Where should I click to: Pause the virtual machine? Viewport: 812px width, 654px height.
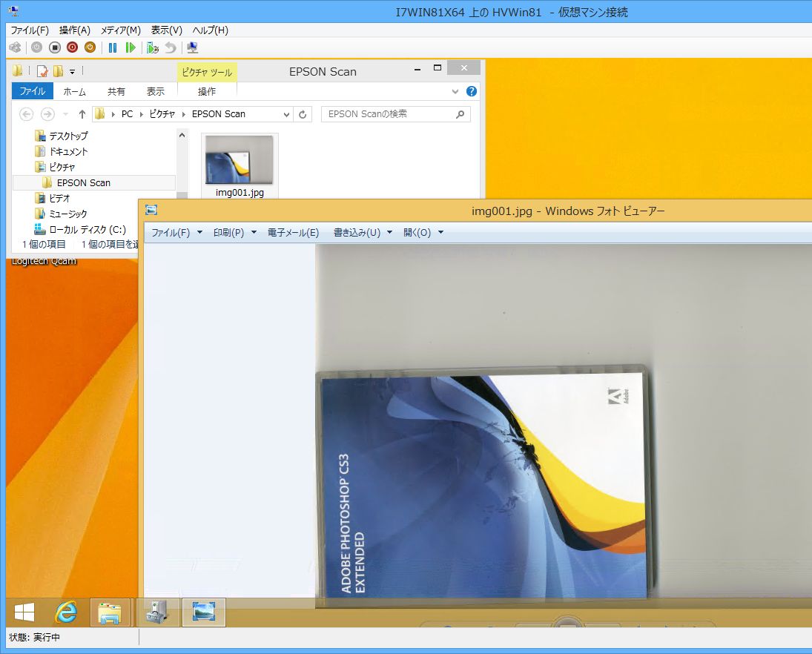[x=113, y=47]
